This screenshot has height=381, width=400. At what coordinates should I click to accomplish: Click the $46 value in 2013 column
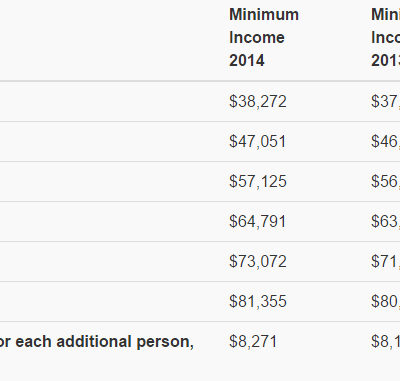click(x=386, y=141)
